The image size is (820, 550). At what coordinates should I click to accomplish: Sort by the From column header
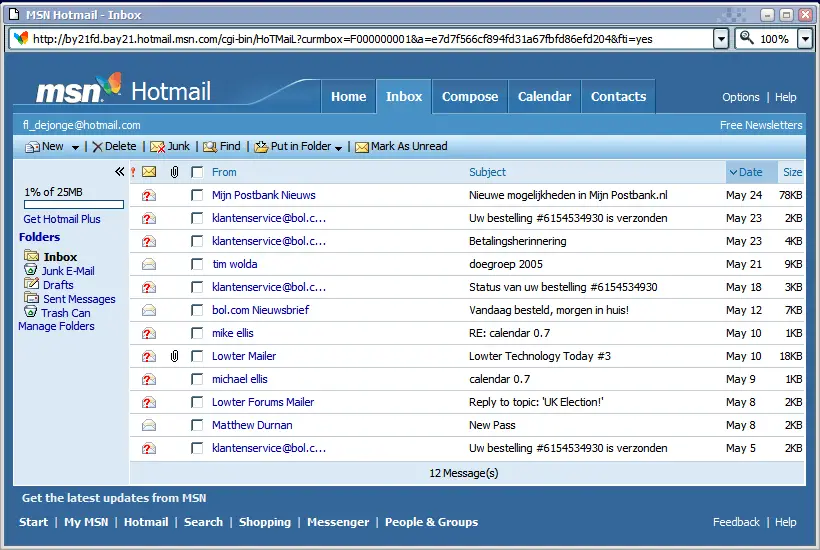[x=224, y=172]
